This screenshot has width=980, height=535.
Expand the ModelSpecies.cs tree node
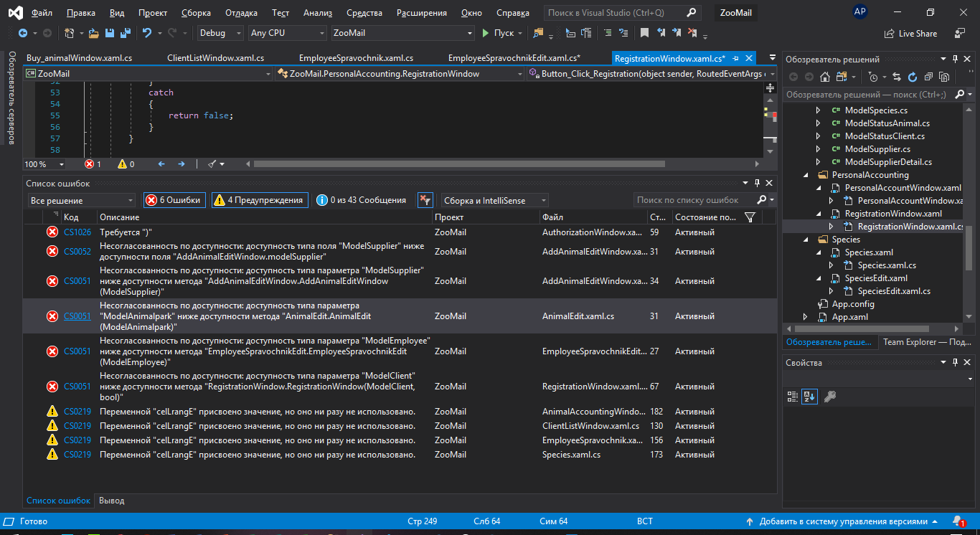(x=818, y=110)
